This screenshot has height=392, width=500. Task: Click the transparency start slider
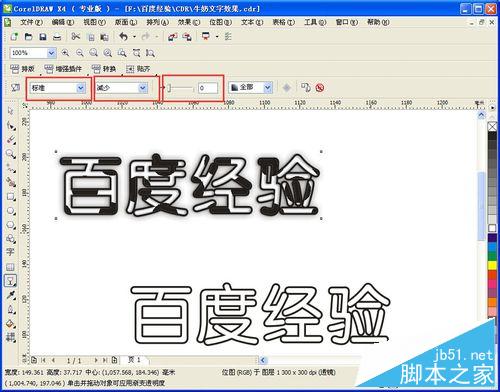[169, 88]
